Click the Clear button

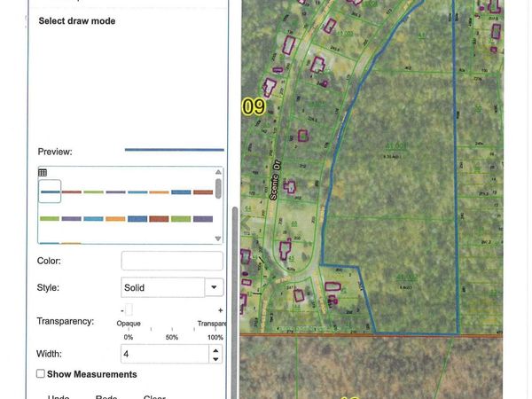(x=154, y=396)
